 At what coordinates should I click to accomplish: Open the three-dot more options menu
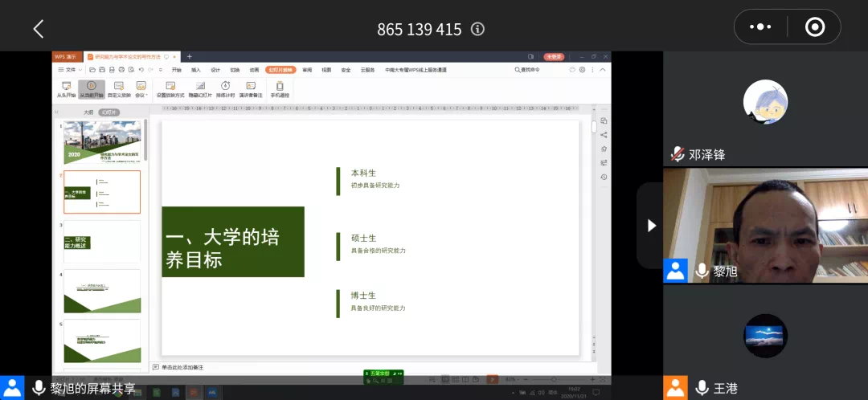(x=759, y=27)
